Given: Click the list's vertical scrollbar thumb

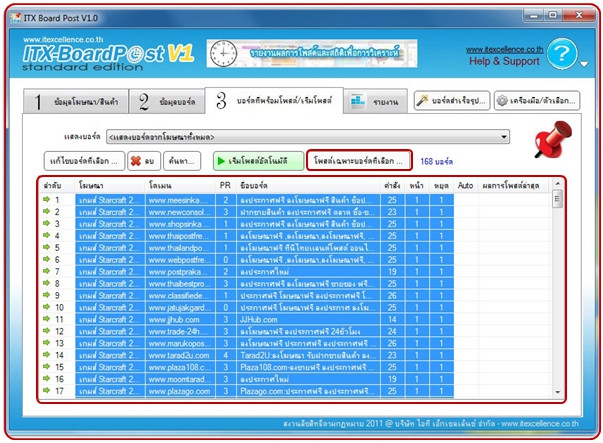Looking at the screenshot, I should 557,199.
